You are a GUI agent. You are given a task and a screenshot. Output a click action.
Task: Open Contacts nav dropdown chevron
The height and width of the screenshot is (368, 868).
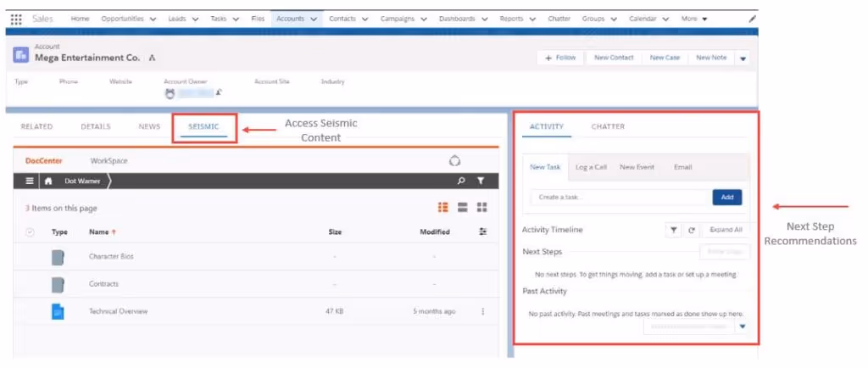coord(365,19)
